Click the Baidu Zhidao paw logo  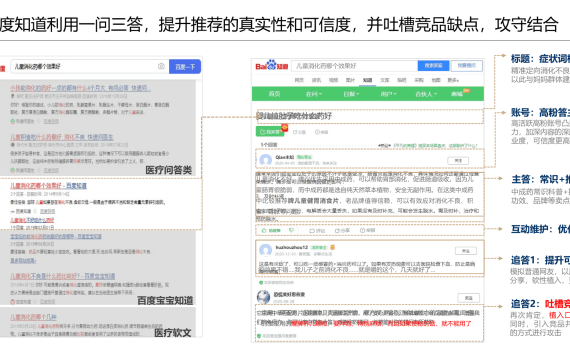[272, 65]
